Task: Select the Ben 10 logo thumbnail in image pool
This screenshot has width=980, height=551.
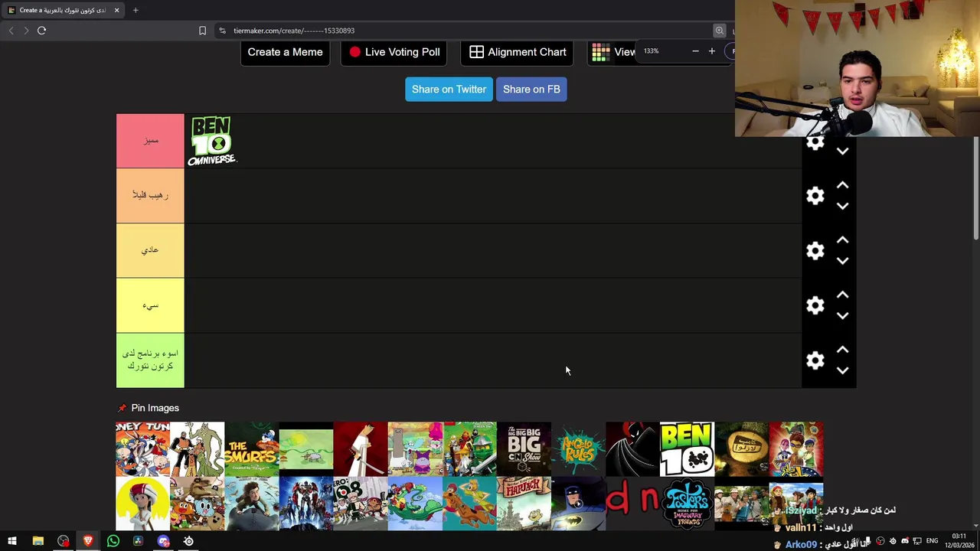Action: tap(687, 449)
